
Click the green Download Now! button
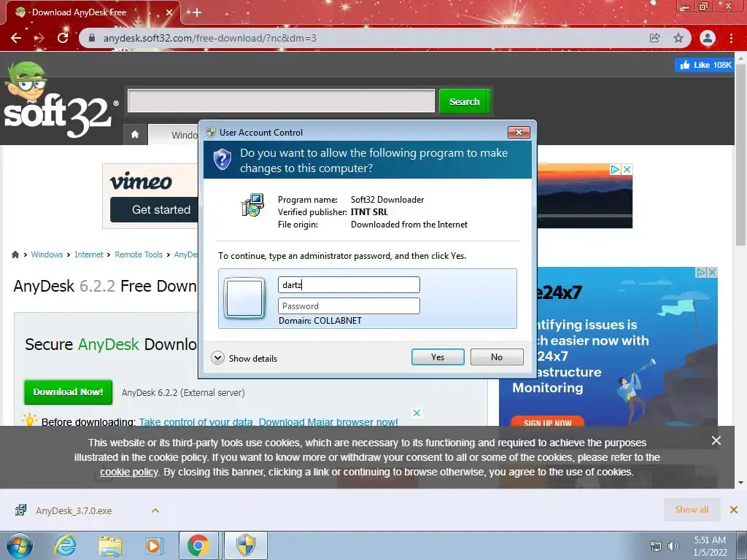68,392
